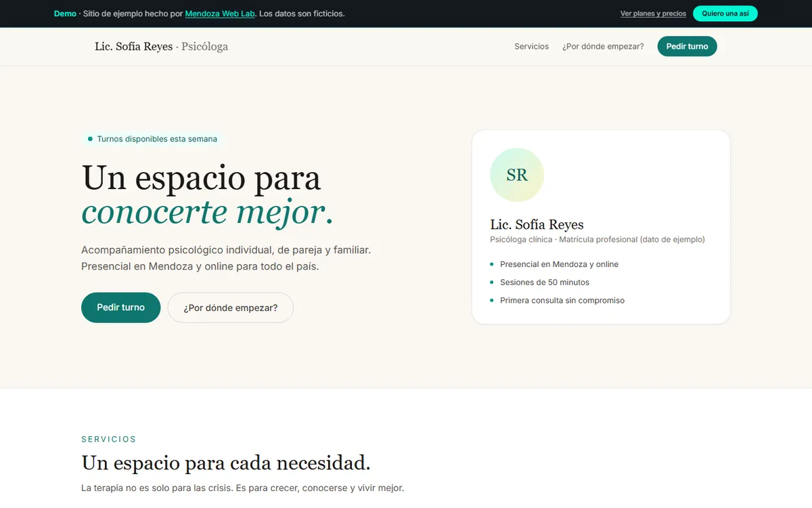The height and width of the screenshot is (508, 812).
Task: Open the Mendoza Web Lab link
Action: tap(220, 14)
